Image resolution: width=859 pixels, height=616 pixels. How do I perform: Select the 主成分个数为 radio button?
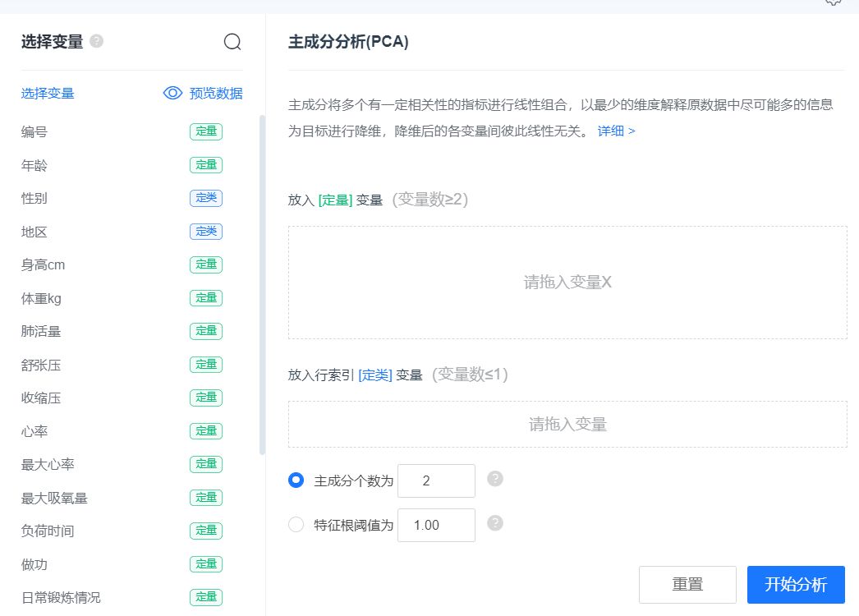click(x=296, y=480)
